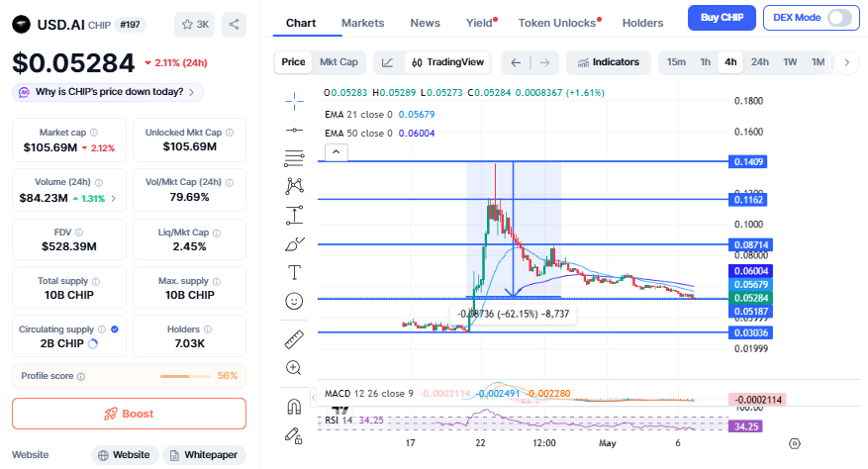Toggle the magnet mode tool
This screenshot has width=868, height=469.
coord(294,407)
